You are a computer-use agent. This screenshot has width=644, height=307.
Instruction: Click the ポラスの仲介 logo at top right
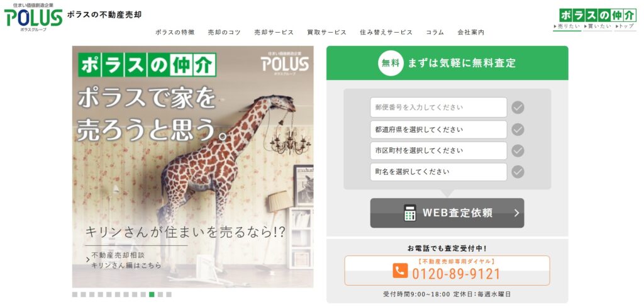coord(597,15)
